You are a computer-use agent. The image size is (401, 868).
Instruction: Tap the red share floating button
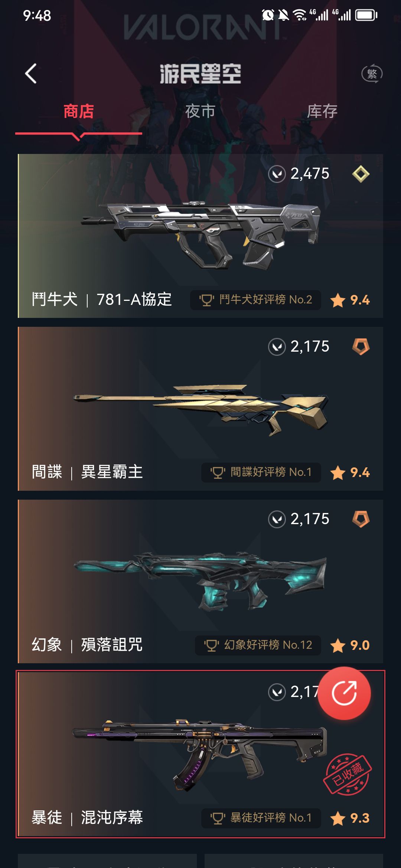point(345,693)
